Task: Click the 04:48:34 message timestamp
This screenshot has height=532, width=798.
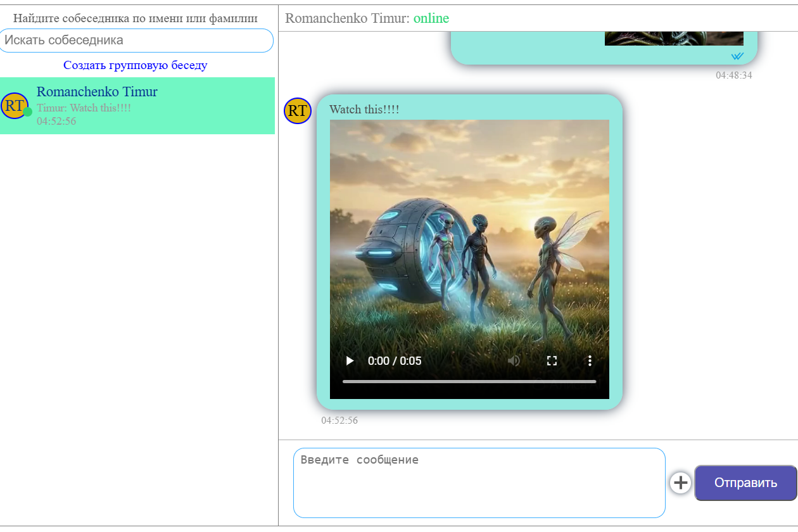Action: [734, 75]
